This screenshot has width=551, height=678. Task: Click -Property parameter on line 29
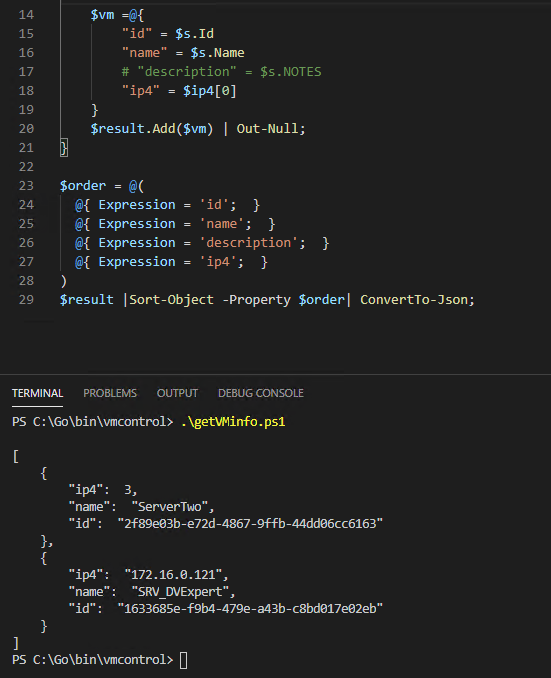[x=256, y=300]
